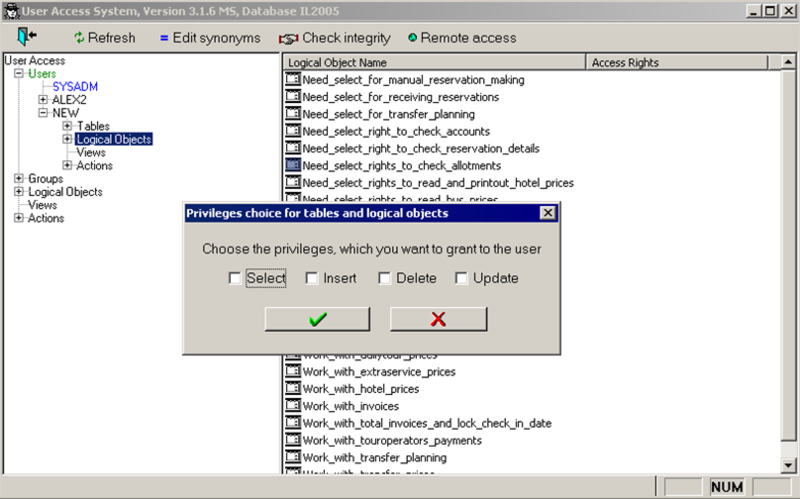This screenshot has height=499, width=800.
Task: Click the exit door icon in toolbar
Action: pos(27,38)
